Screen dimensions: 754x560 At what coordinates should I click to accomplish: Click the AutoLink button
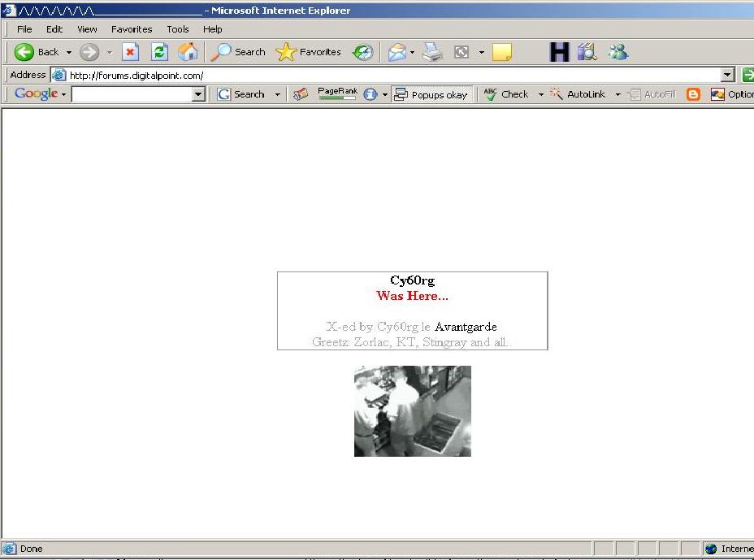(x=578, y=94)
